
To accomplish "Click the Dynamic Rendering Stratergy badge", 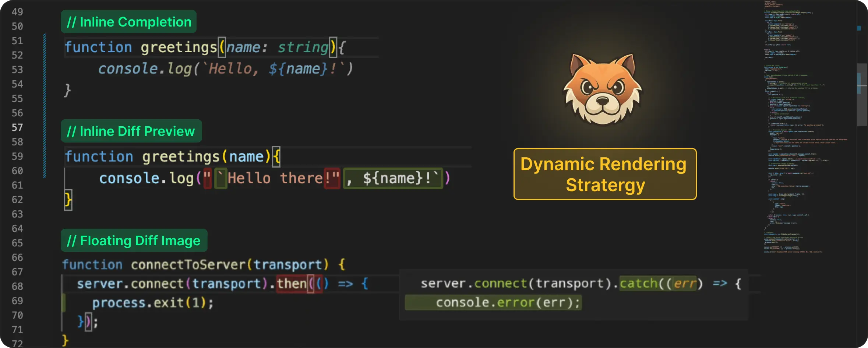I will (x=604, y=174).
